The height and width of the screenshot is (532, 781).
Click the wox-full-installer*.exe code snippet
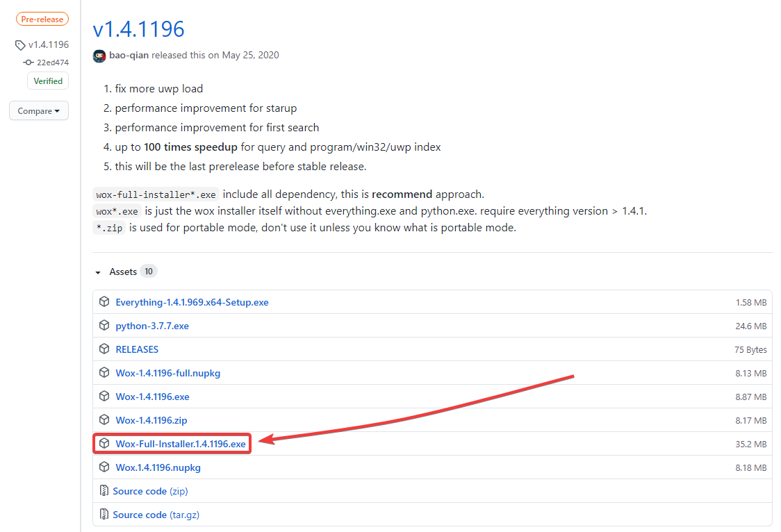pos(156,194)
